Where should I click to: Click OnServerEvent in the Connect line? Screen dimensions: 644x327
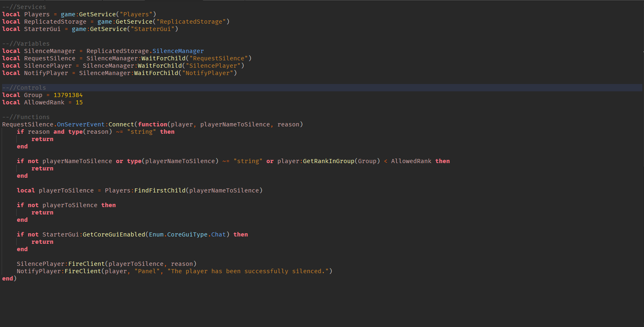coord(81,124)
